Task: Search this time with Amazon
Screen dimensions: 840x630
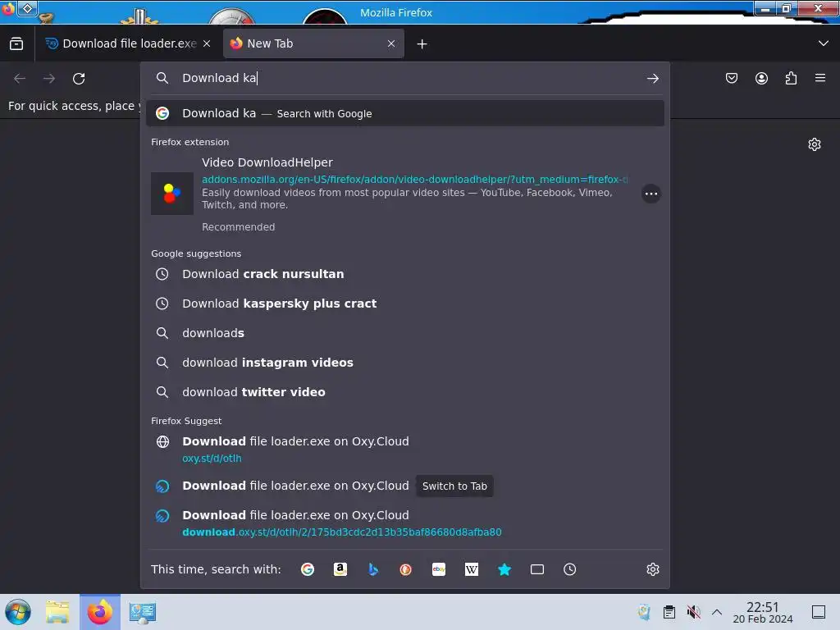Action: [x=340, y=569]
